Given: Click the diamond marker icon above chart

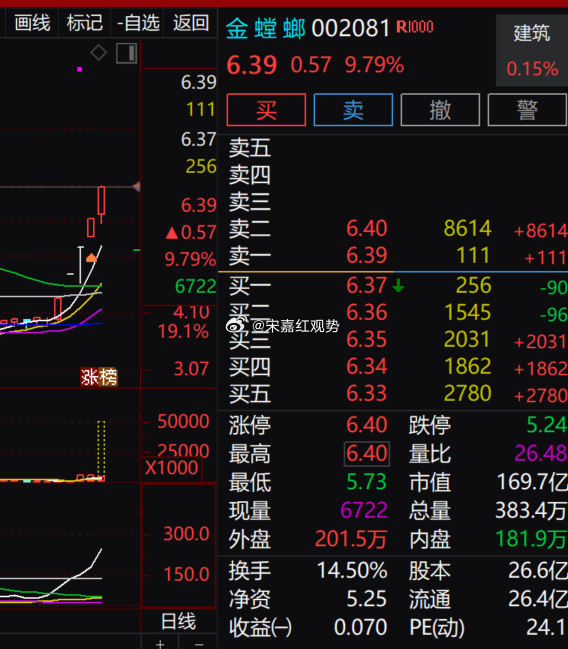Looking at the screenshot, I should coord(99,53).
